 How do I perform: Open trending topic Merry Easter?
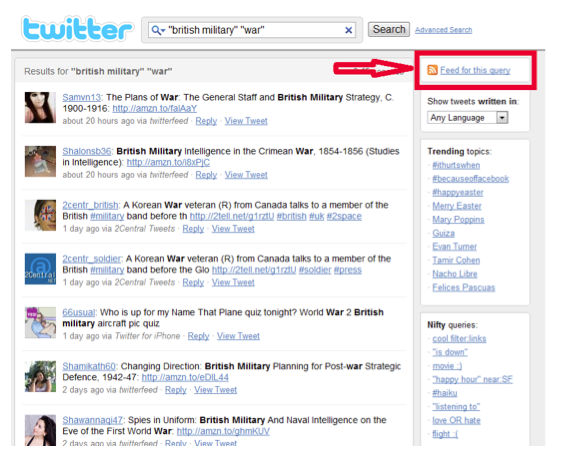point(457,206)
